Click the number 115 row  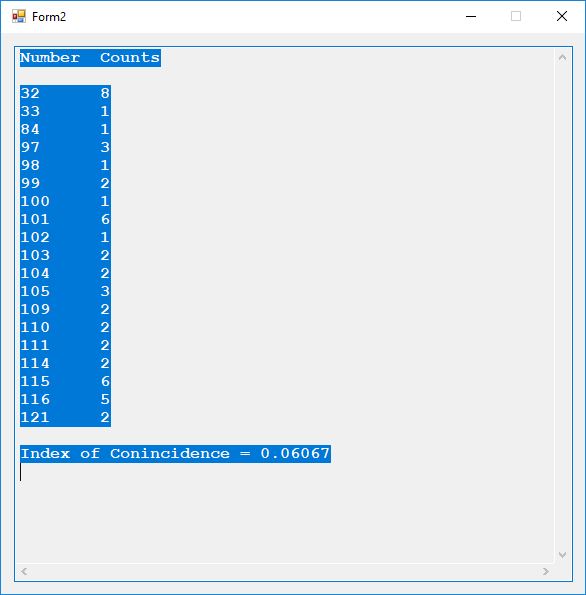tap(65, 381)
